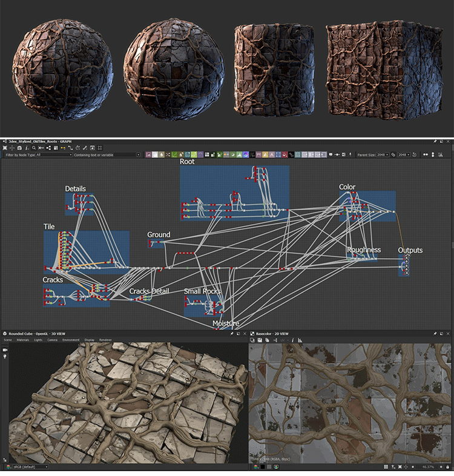Open the sRGB (default) color space dropdown

28,467
